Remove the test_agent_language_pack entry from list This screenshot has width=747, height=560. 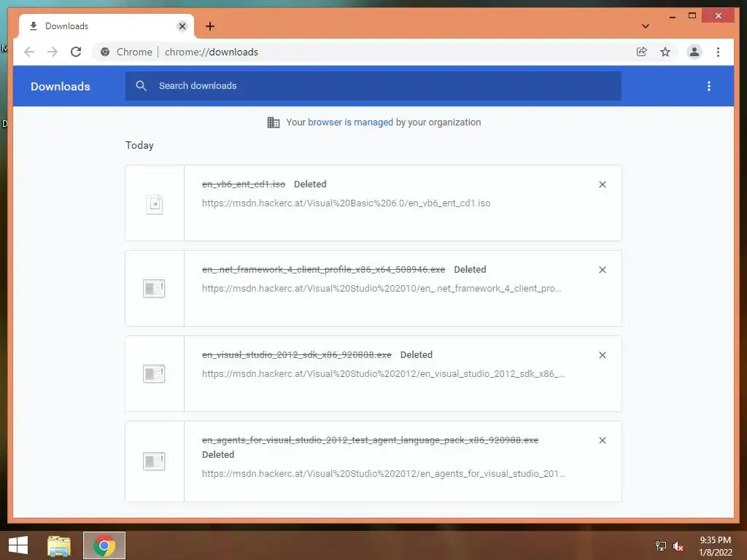tap(602, 440)
